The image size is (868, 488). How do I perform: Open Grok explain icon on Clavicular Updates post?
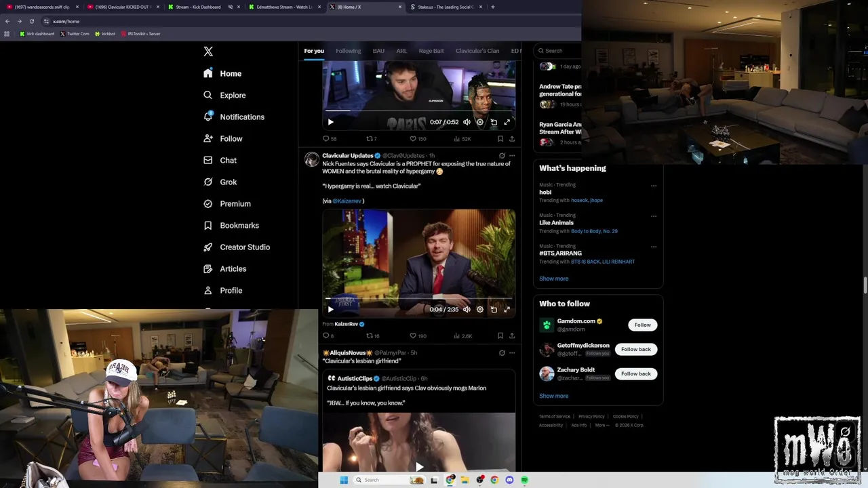502,156
